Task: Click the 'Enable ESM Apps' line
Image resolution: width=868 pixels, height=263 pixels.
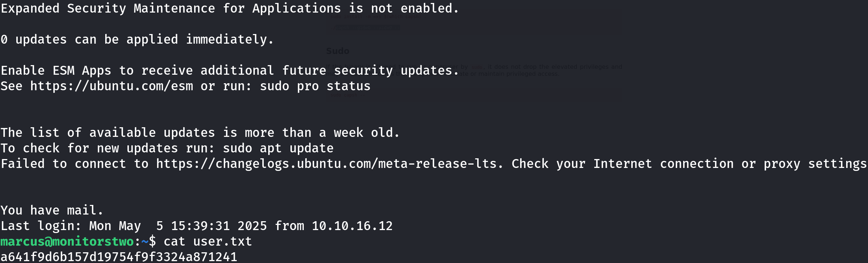Action: pyautogui.click(x=230, y=71)
